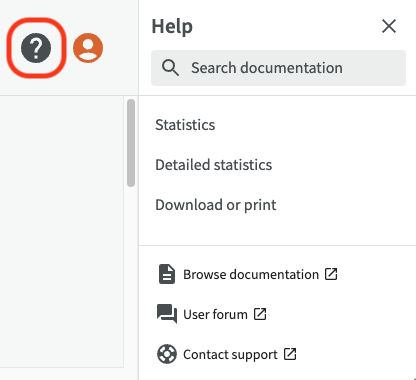
Task: Click the chat bubbles User forum icon
Action: pyautogui.click(x=167, y=314)
